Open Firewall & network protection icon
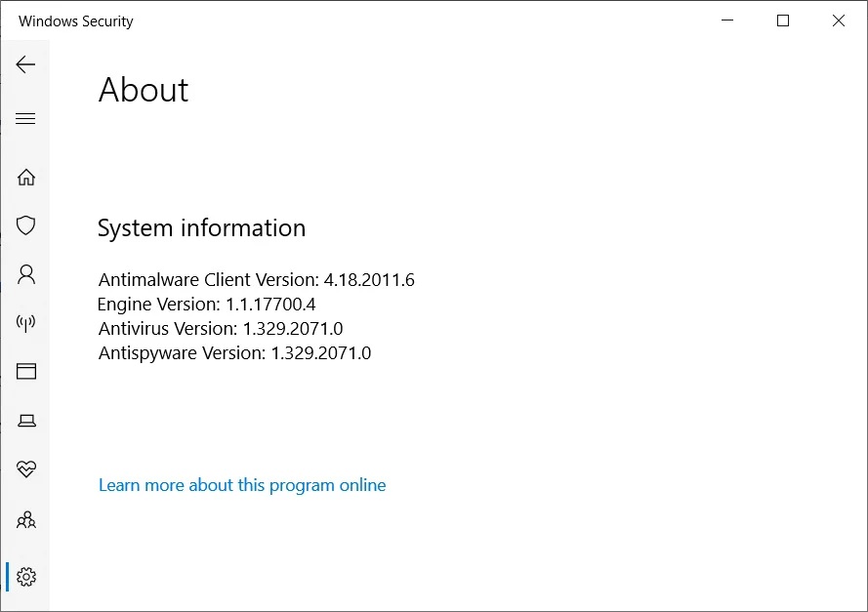Image resolution: width=868 pixels, height=612 pixels. point(26,323)
